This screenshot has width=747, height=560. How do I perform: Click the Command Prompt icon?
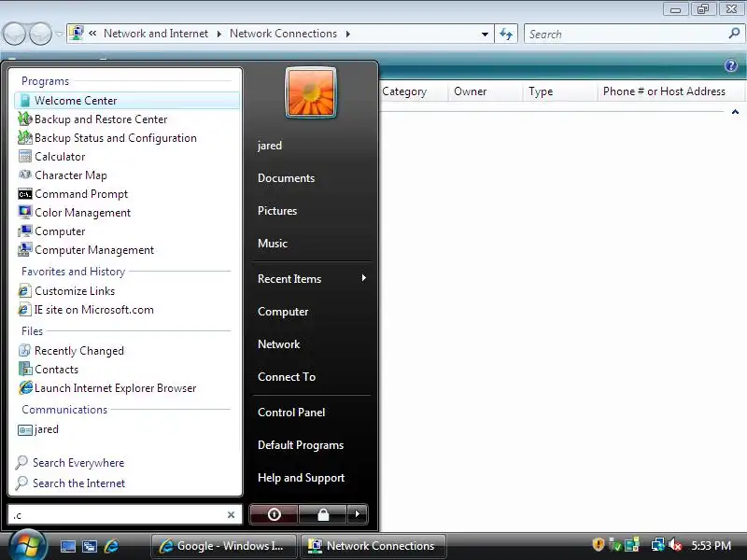point(25,194)
